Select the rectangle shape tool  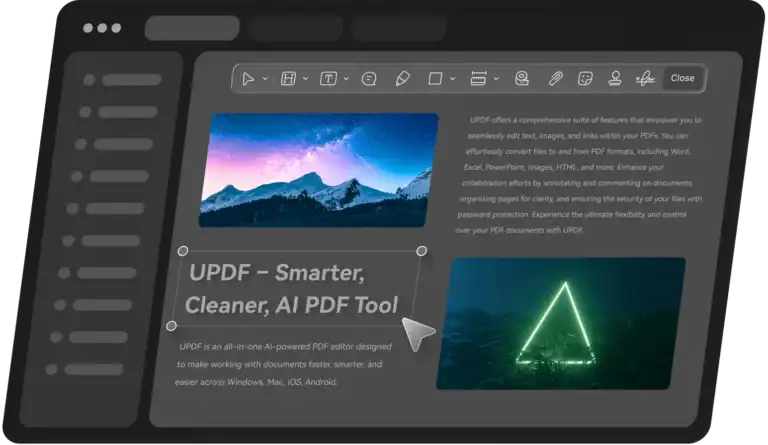(435, 78)
